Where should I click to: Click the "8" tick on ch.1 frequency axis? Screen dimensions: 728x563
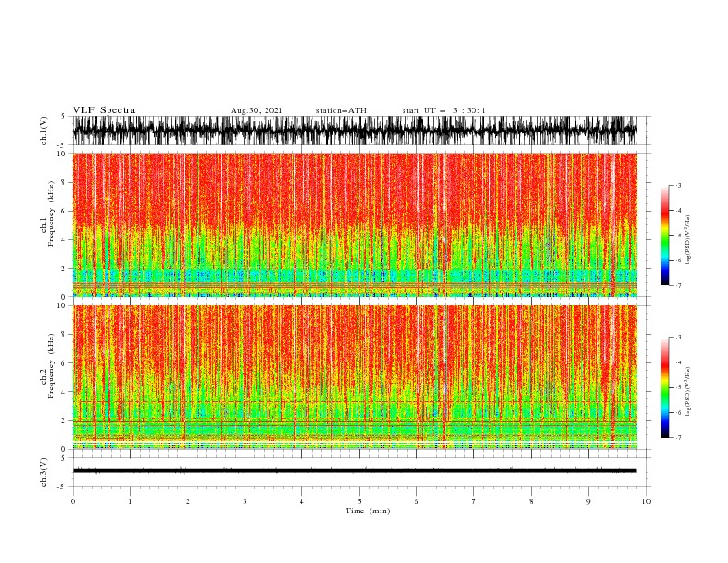pyautogui.click(x=64, y=182)
